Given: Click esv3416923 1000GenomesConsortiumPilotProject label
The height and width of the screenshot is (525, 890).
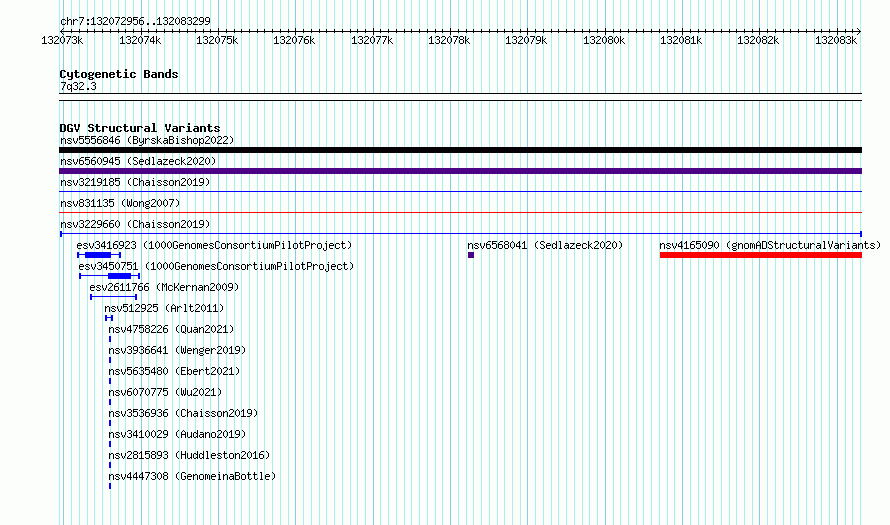Looking at the screenshot, I should [215, 245].
